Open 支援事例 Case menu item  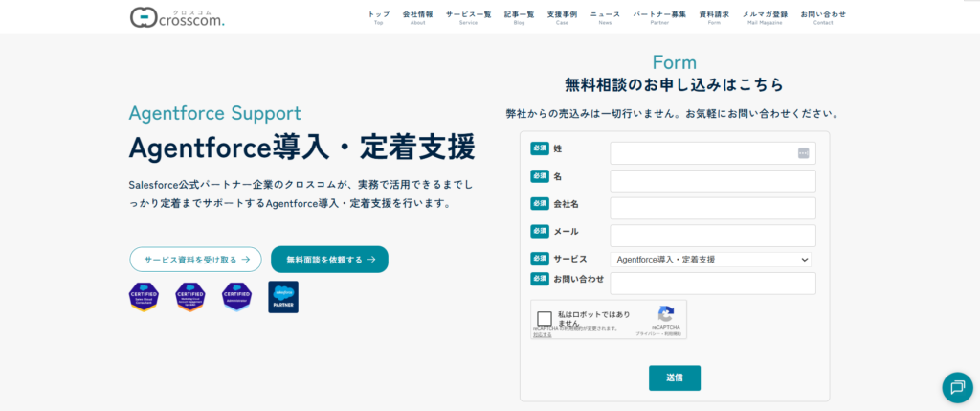click(562, 17)
